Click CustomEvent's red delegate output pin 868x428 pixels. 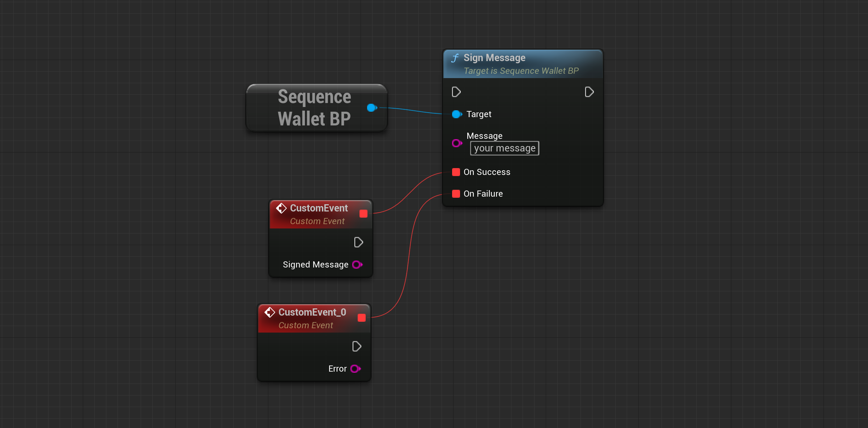click(363, 214)
